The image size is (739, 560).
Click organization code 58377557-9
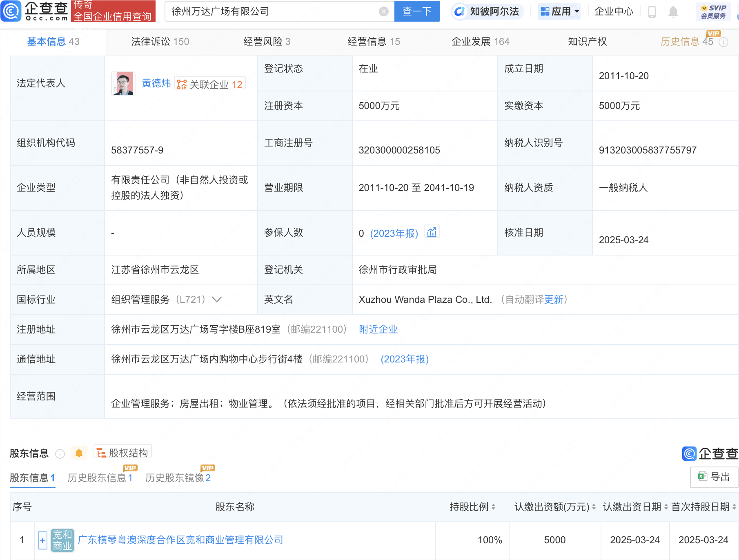pyautogui.click(x=137, y=150)
